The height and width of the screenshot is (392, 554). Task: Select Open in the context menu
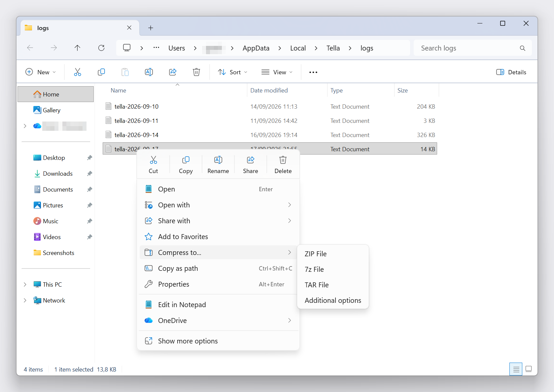pyautogui.click(x=218, y=189)
